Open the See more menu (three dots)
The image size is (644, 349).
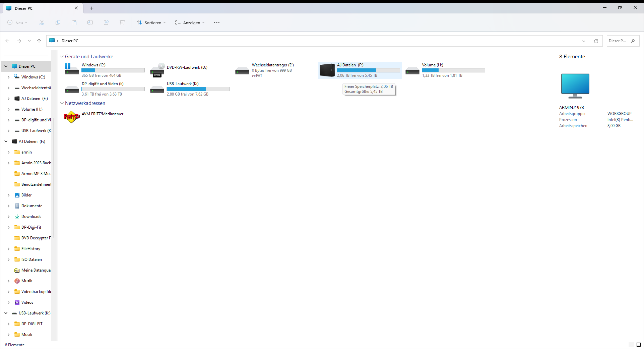(216, 22)
